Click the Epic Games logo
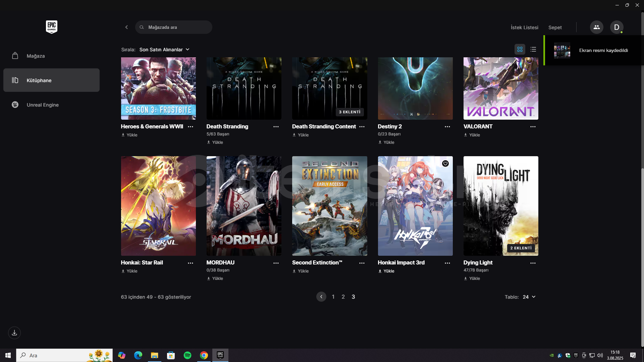The width and height of the screenshot is (644, 362). point(52,27)
